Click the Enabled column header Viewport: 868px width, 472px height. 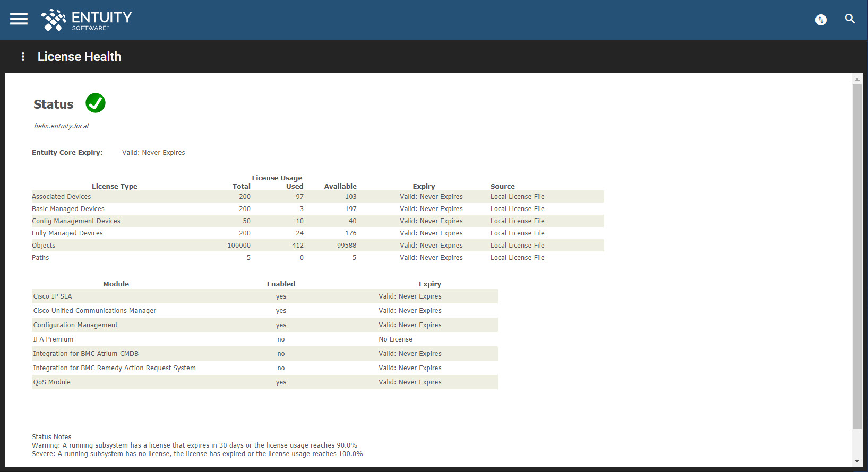(281, 284)
